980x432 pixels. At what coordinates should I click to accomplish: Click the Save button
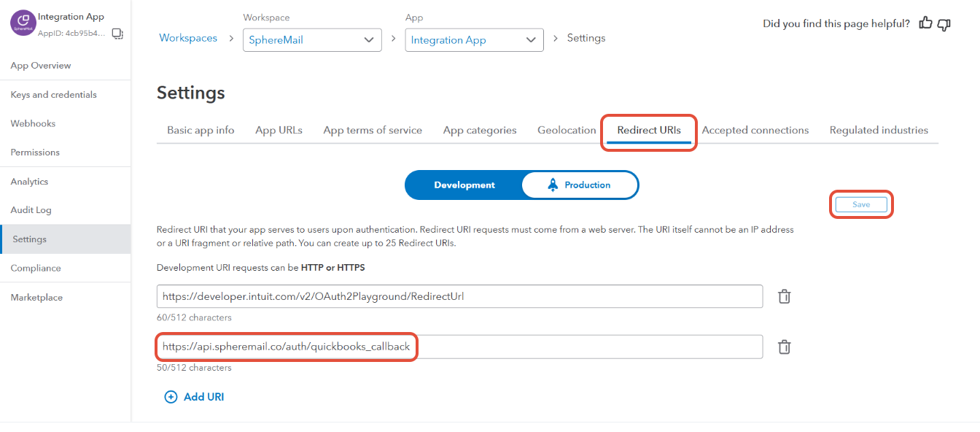click(861, 204)
